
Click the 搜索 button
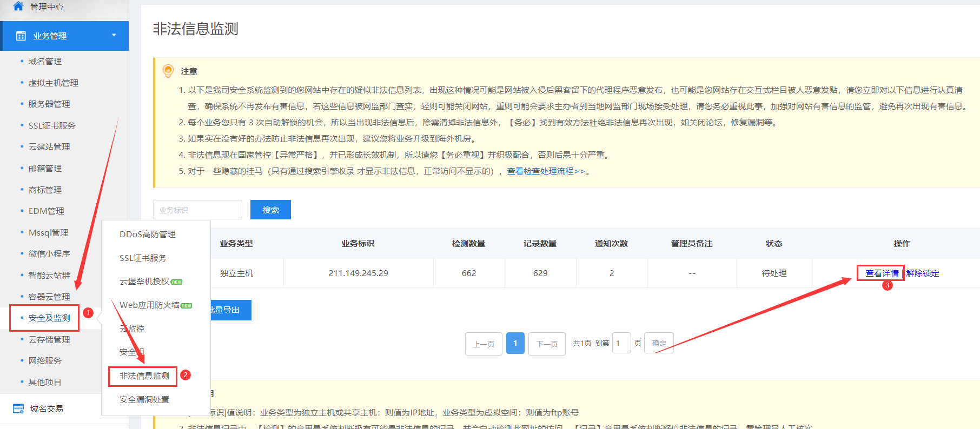point(270,210)
